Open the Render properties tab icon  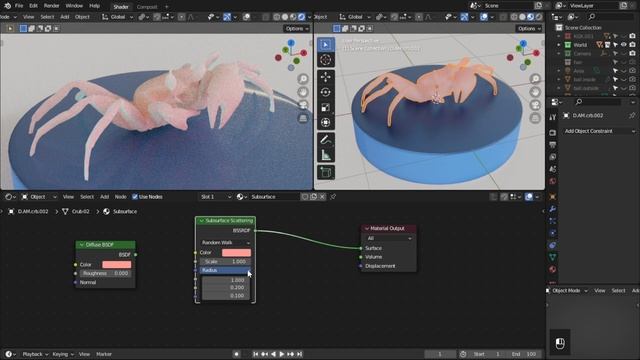pyautogui.click(x=552, y=133)
